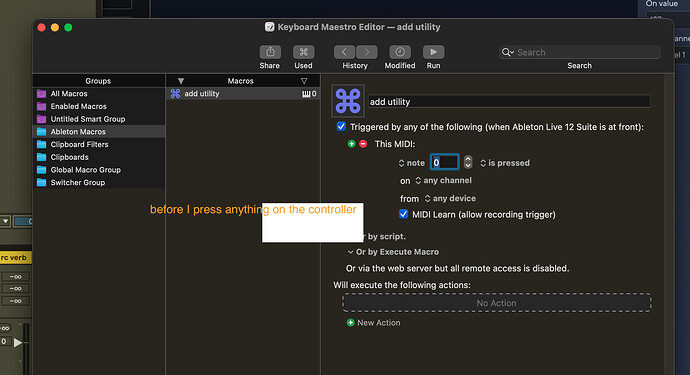
Task: Click folder icon of Switcher Group
Action: [x=41, y=183]
